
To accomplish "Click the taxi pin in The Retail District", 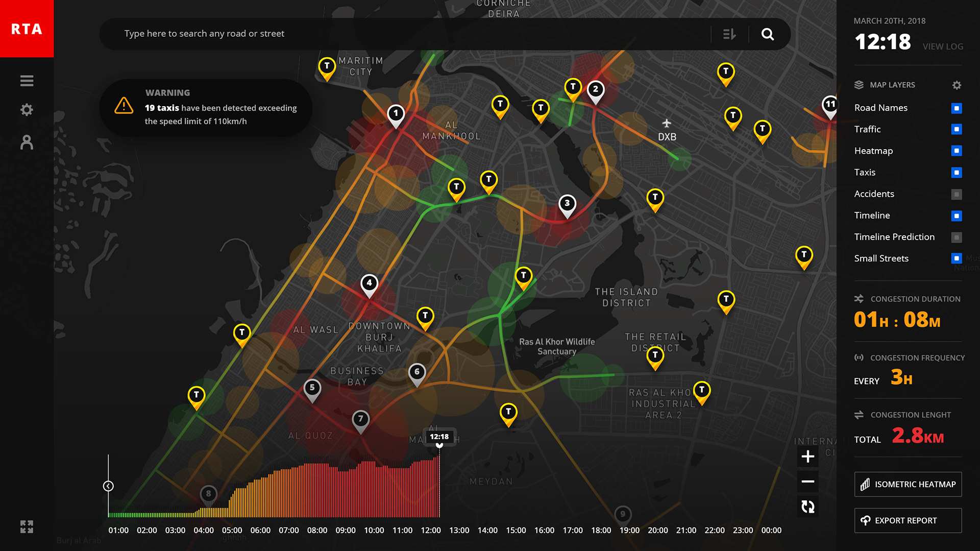I will [655, 357].
